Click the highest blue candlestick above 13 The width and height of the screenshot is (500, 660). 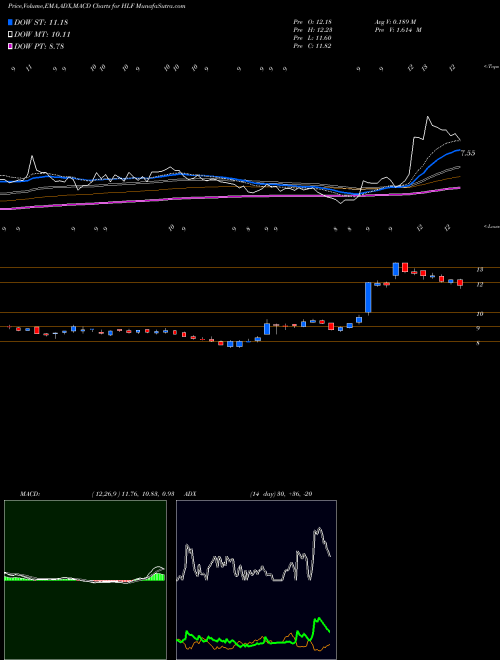coord(396,270)
